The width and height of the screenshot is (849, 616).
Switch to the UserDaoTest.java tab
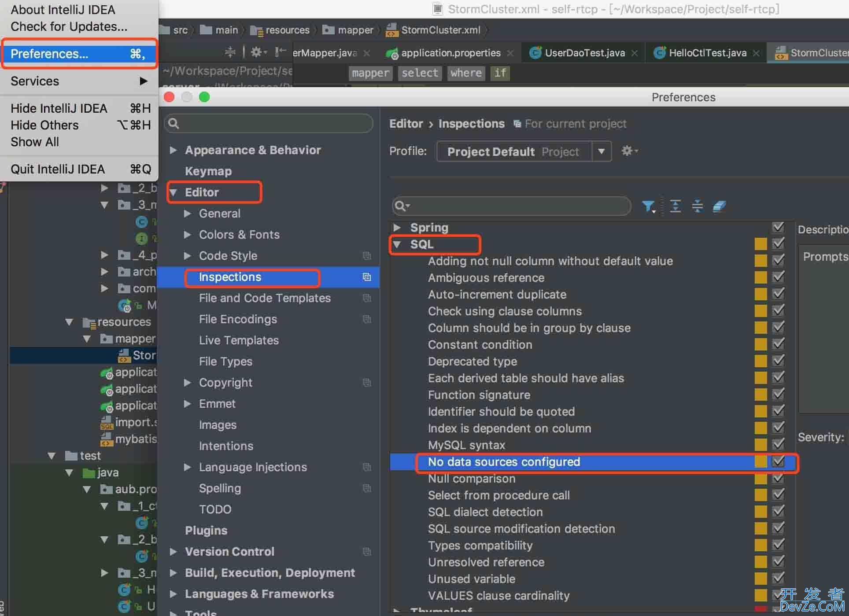tap(584, 53)
